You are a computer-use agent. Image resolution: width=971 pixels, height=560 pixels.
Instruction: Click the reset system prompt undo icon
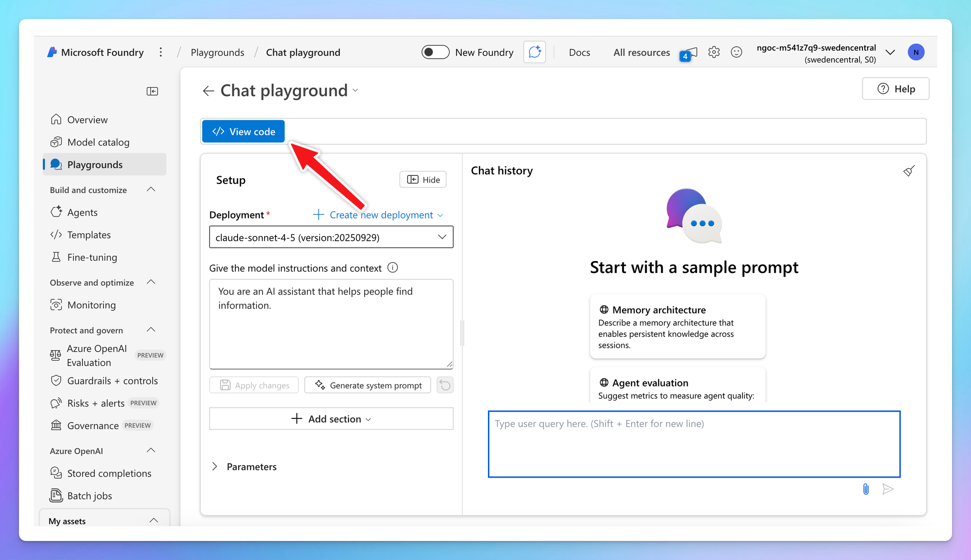pyautogui.click(x=445, y=385)
